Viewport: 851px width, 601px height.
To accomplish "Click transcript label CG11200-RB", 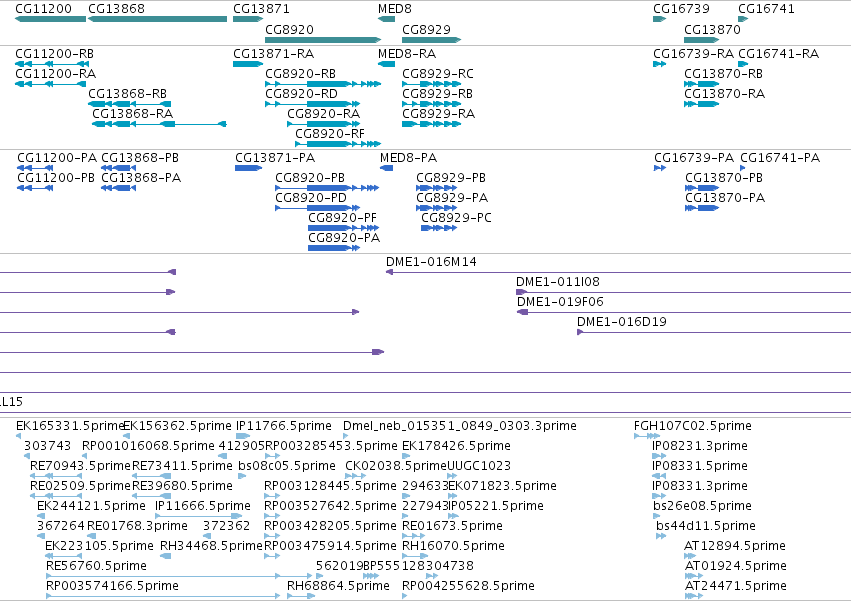I will [54, 54].
